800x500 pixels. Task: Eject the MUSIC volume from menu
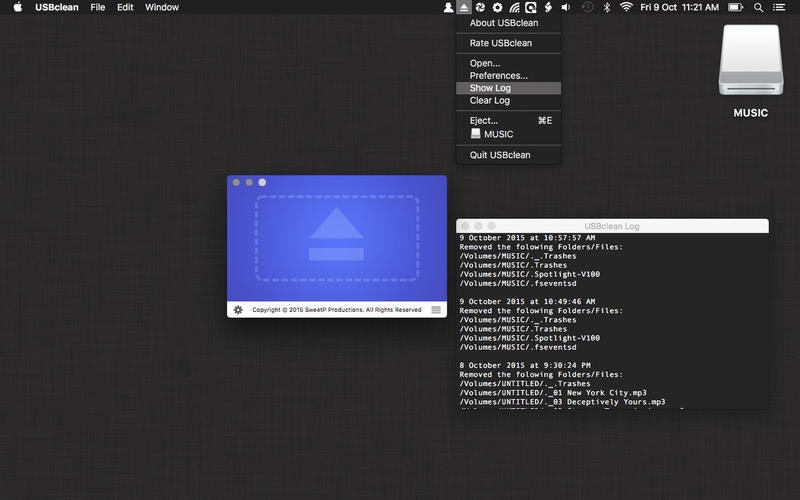point(498,134)
